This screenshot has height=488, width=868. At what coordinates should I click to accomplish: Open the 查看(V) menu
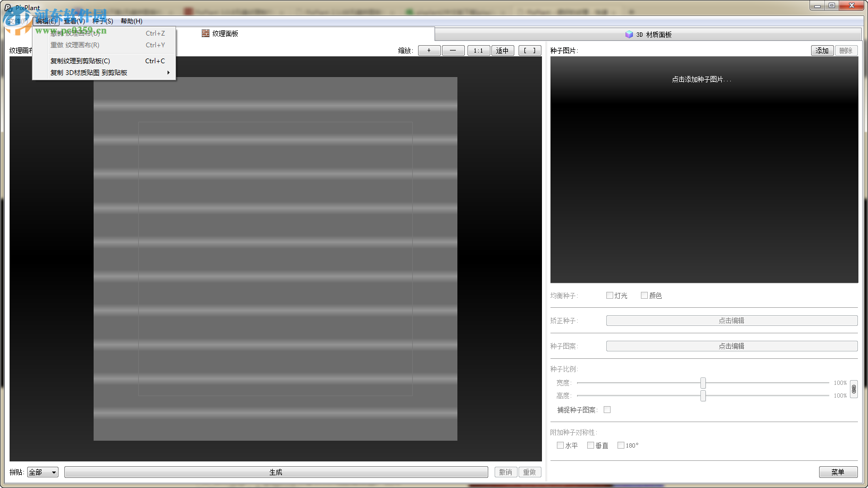[74, 21]
